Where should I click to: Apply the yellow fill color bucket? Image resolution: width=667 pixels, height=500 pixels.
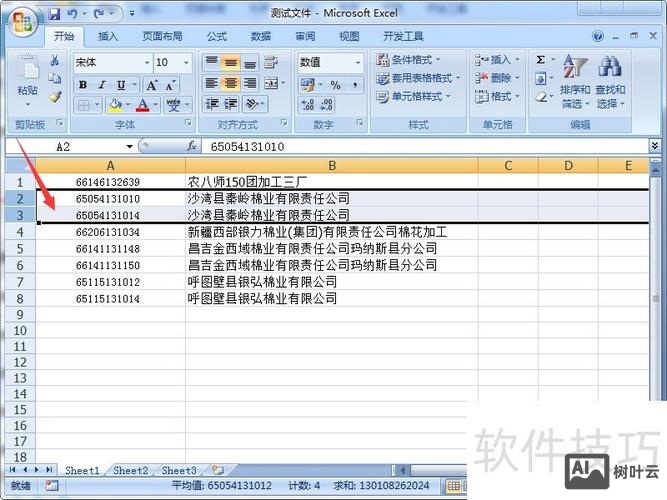(115, 105)
